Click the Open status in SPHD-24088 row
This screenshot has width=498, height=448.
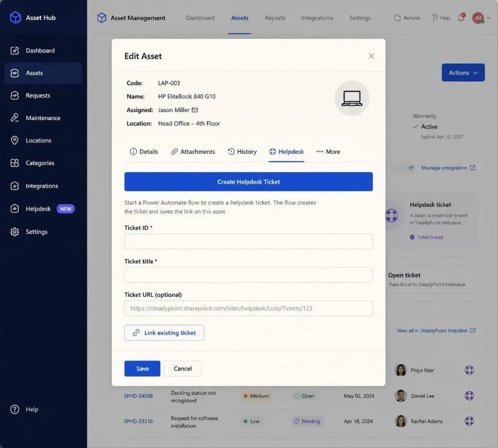304,396
